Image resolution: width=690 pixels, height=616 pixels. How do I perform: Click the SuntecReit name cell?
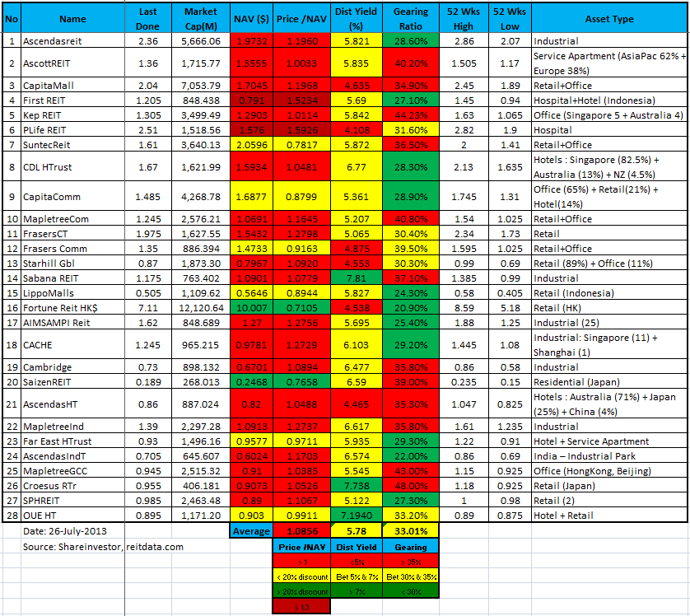click(x=72, y=145)
